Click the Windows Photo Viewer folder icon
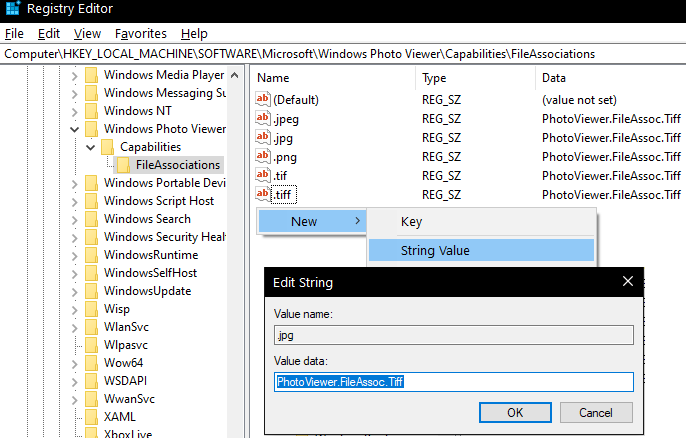Screen dimensions: 686x438 [x=91, y=129]
